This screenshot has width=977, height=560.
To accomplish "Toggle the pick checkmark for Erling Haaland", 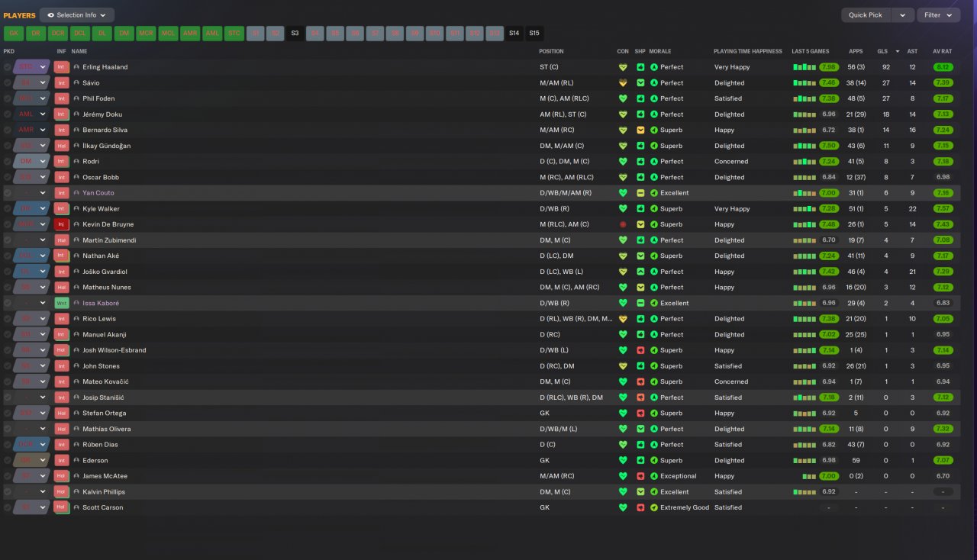I will coord(8,67).
